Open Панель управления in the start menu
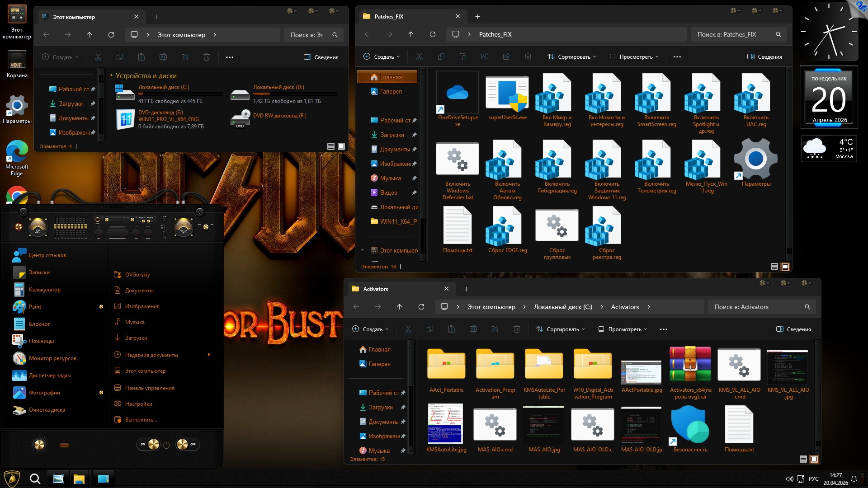Image resolution: width=868 pixels, height=488 pixels. (150, 388)
